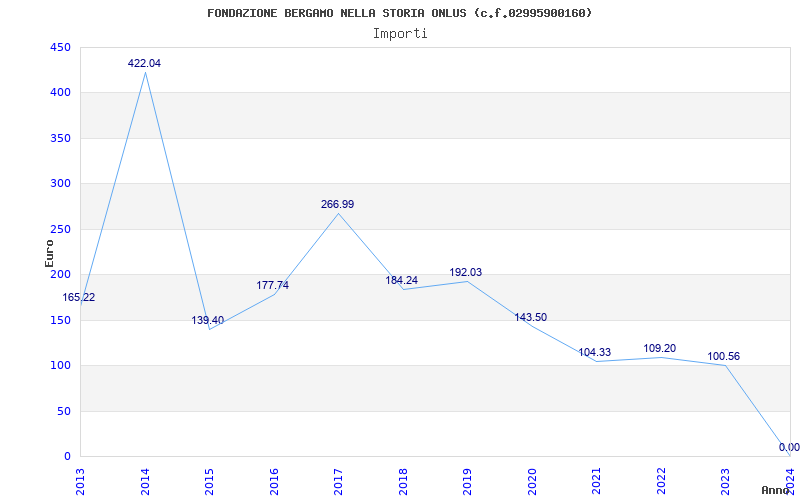The image size is (800, 500).
Task: Select the 2016 x-axis label
Action: click(274, 481)
